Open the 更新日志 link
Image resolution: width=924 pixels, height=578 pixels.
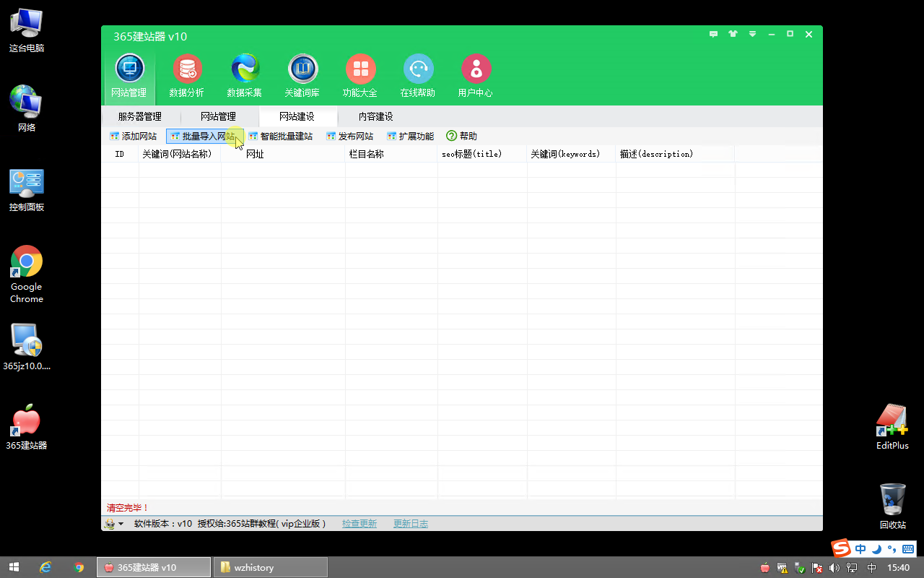tap(411, 524)
